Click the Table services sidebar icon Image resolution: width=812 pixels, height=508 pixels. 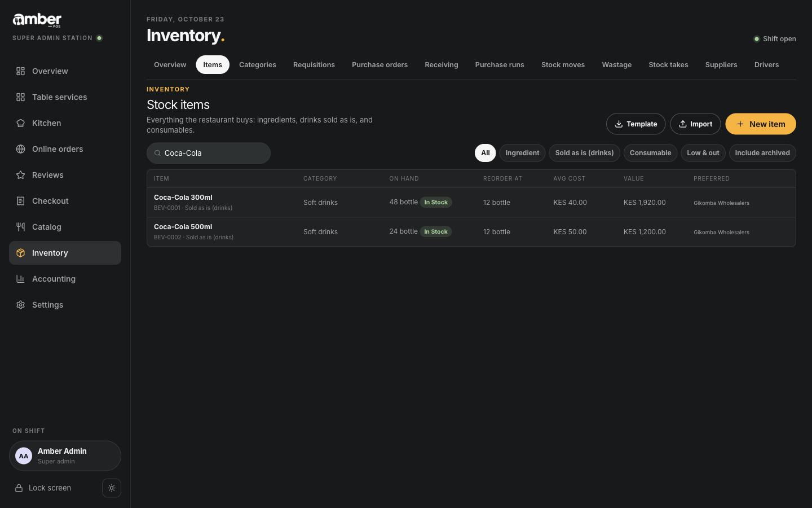(20, 97)
